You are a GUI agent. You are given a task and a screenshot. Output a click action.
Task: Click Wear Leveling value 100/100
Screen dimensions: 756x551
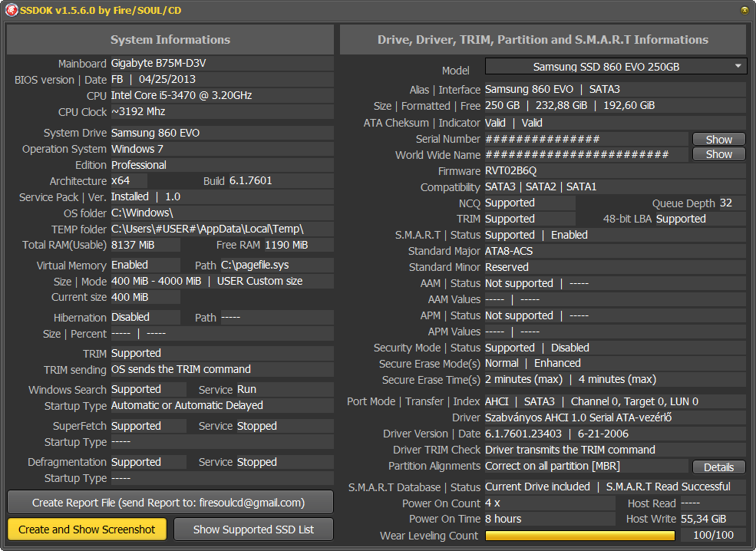[x=713, y=535]
